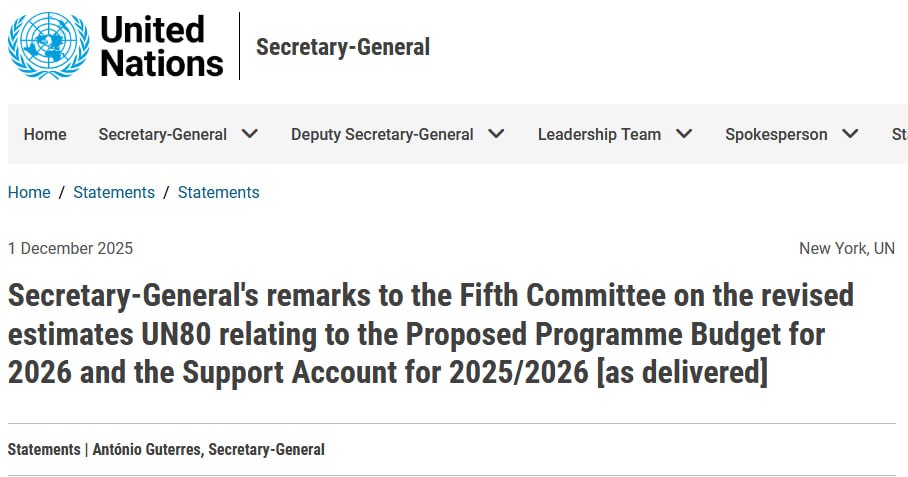Click the United Nations emblem logo

tap(48, 46)
